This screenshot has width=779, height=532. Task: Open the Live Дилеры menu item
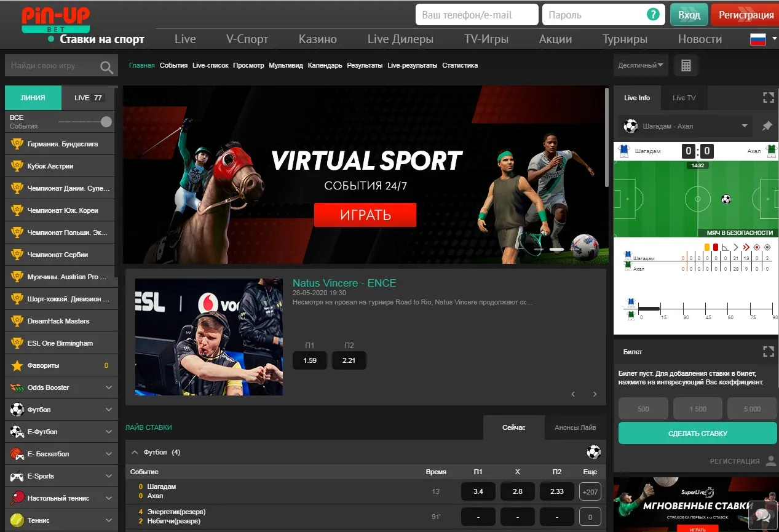pos(400,39)
